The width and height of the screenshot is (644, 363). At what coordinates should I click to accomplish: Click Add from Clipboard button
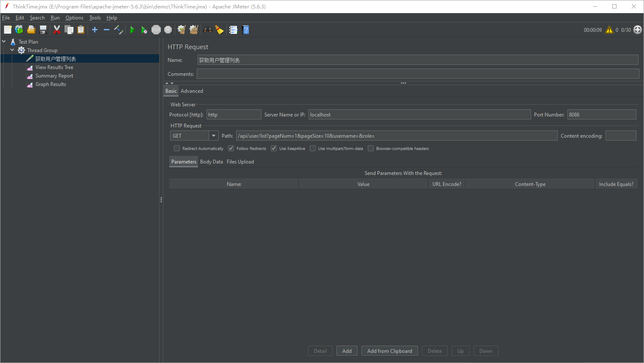pyautogui.click(x=390, y=351)
